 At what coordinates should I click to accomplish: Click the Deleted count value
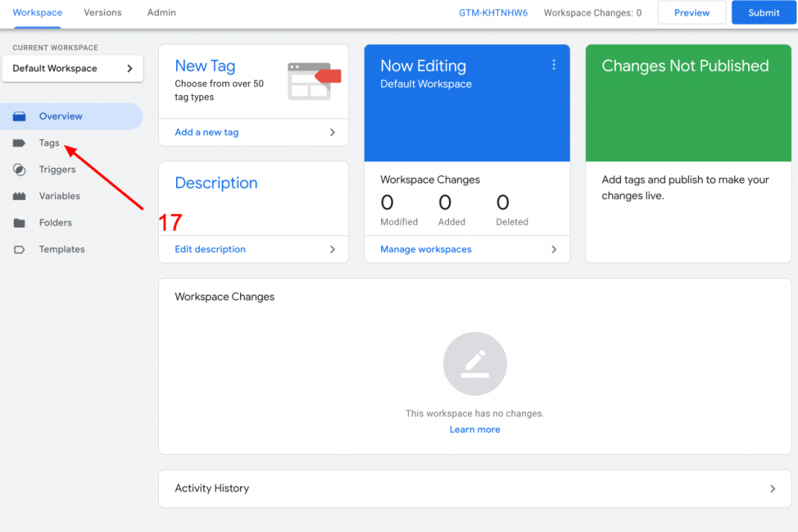pyautogui.click(x=503, y=203)
